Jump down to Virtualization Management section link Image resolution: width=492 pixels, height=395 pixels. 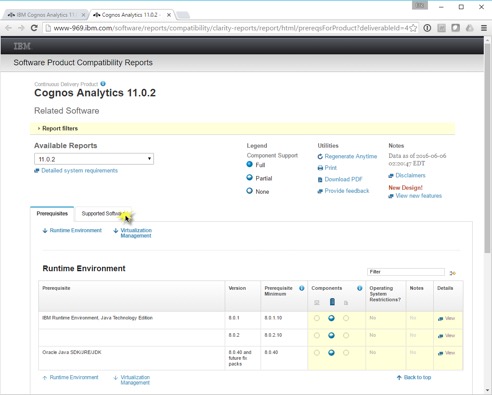136,233
